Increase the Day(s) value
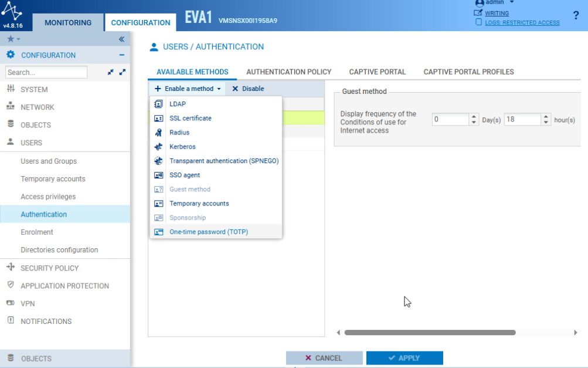This screenshot has width=588, height=368. [x=474, y=117]
